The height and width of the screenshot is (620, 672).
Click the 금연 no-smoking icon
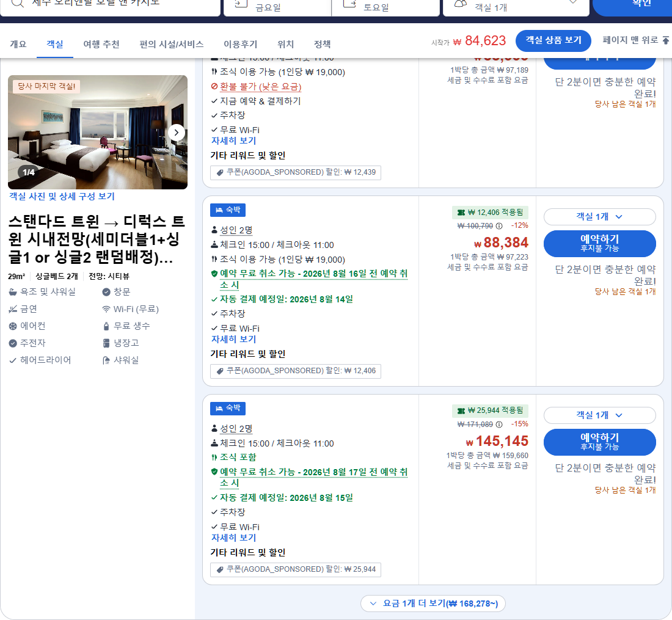tap(13, 309)
